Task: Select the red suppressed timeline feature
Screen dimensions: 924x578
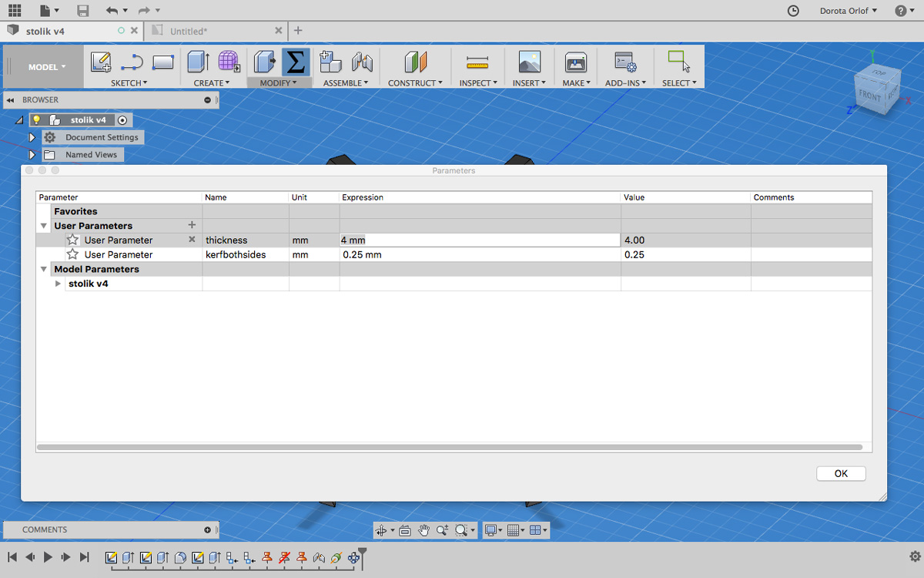Action: click(x=284, y=557)
